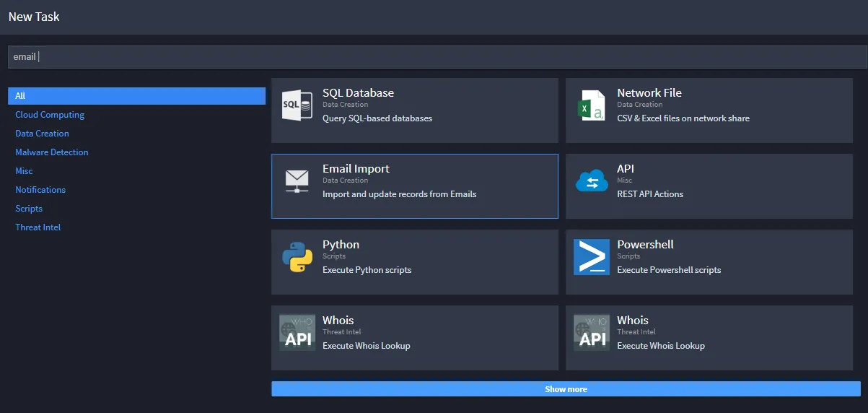Viewport: 868px width, 413px height.
Task: Select the All category filter
Action: (x=136, y=96)
